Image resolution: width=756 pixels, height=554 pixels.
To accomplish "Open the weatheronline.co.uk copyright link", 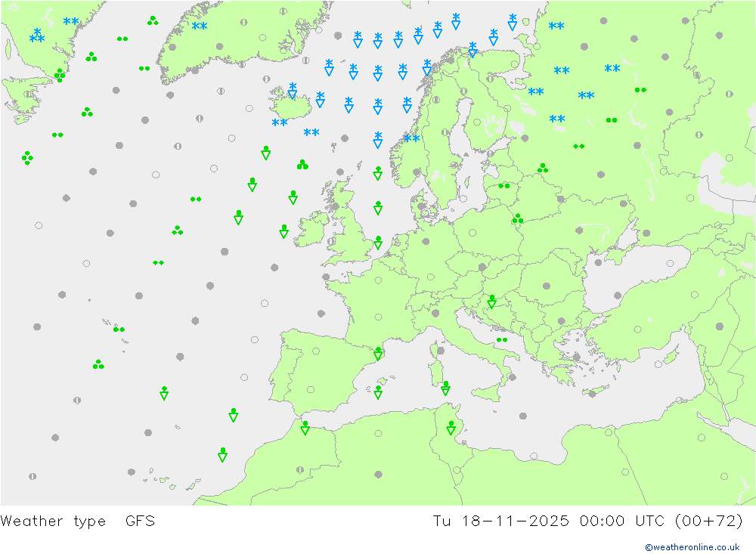I will coord(692,546).
